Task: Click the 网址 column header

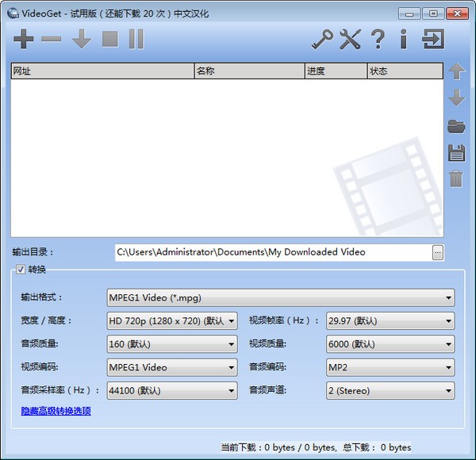Action: point(102,71)
